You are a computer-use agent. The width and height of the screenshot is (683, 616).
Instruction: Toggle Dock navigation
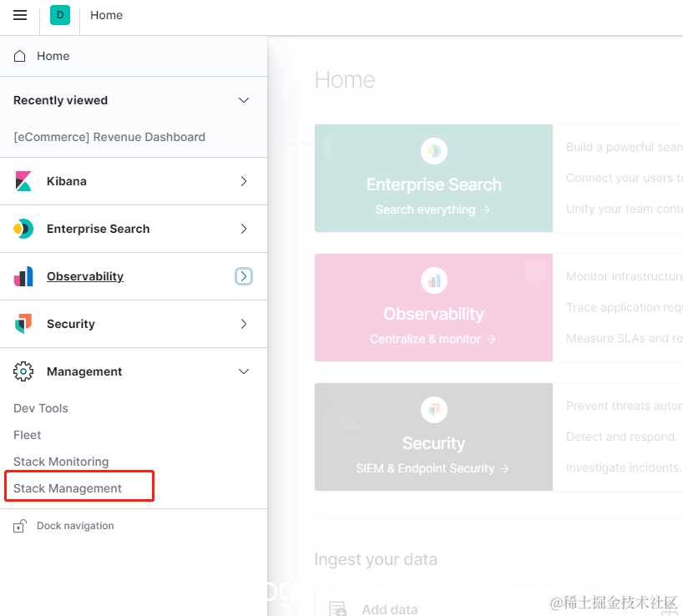75,526
